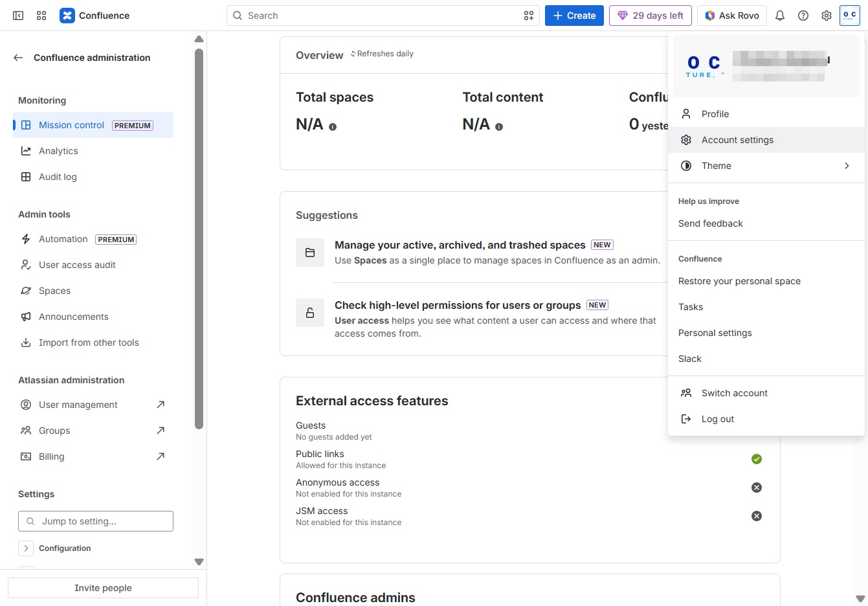This screenshot has height=606, width=868.
Task: Go back using the arrow beside Confluence administration
Action: (18, 58)
